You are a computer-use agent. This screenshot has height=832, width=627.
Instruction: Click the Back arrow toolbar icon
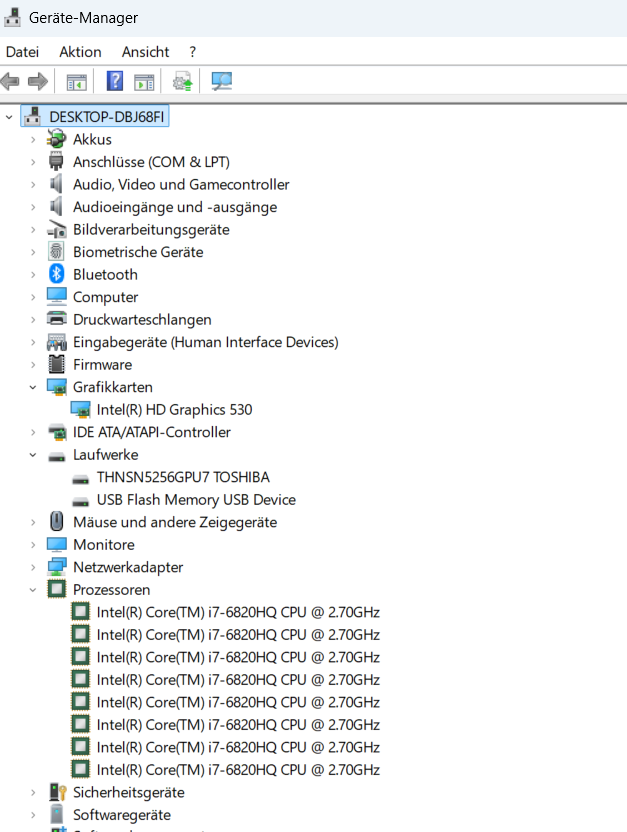[10, 81]
